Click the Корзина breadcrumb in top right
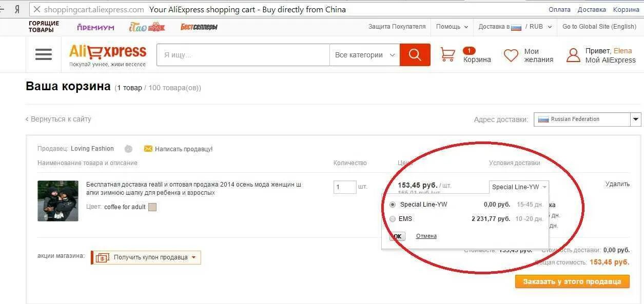The width and height of the screenshot is (644, 304). pyautogui.click(x=626, y=9)
